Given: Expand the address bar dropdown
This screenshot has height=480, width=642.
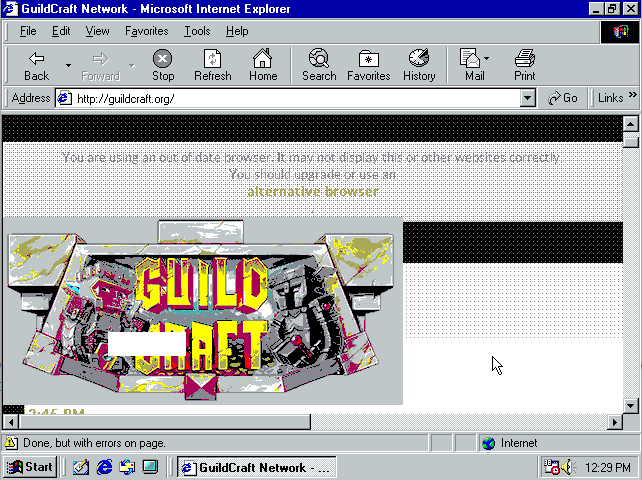Looking at the screenshot, I should click(528, 99).
